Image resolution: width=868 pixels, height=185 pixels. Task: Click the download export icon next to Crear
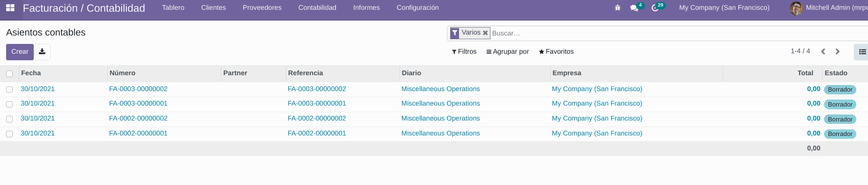[x=42, y=52]
